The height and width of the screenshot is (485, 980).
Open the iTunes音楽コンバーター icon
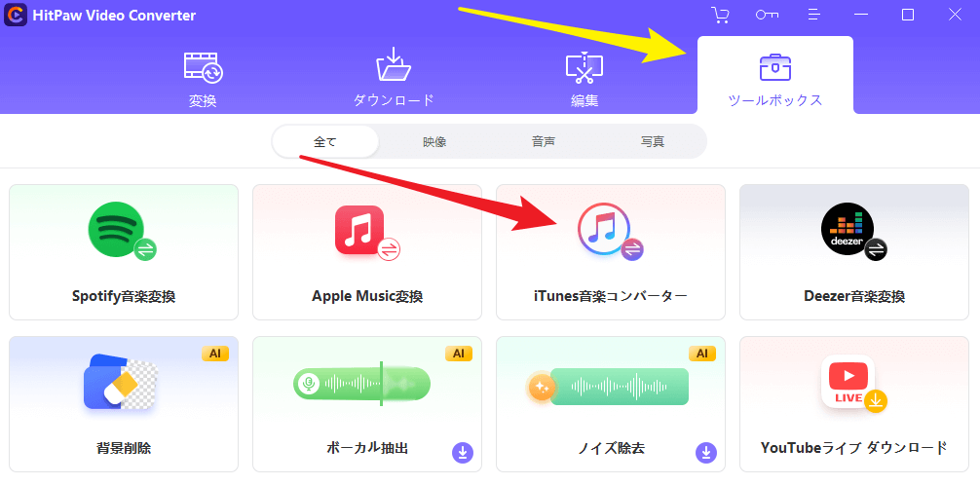click(x=610, y=232)
